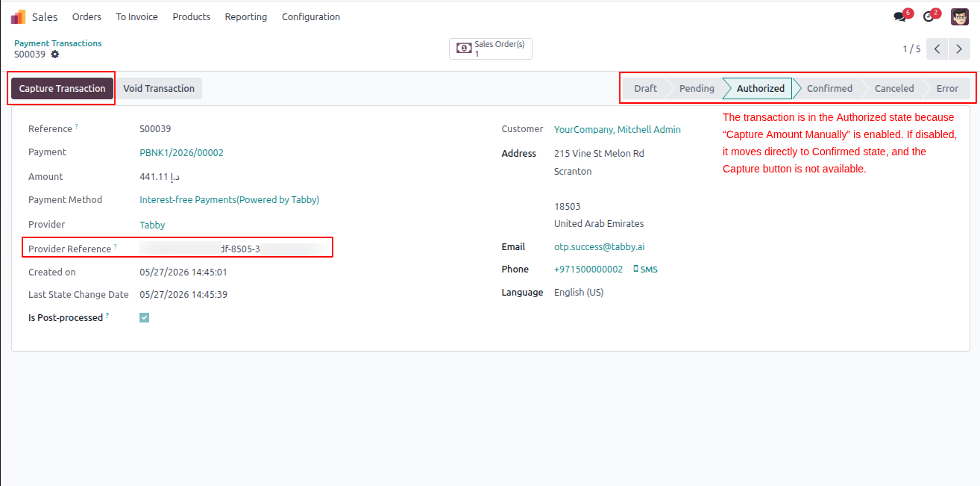Select the Draft status stage
980x486 pixels.
(x=645, y=88)
